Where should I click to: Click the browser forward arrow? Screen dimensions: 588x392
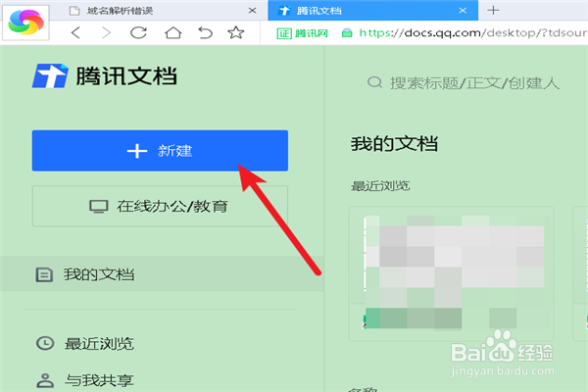pos(107,33)
